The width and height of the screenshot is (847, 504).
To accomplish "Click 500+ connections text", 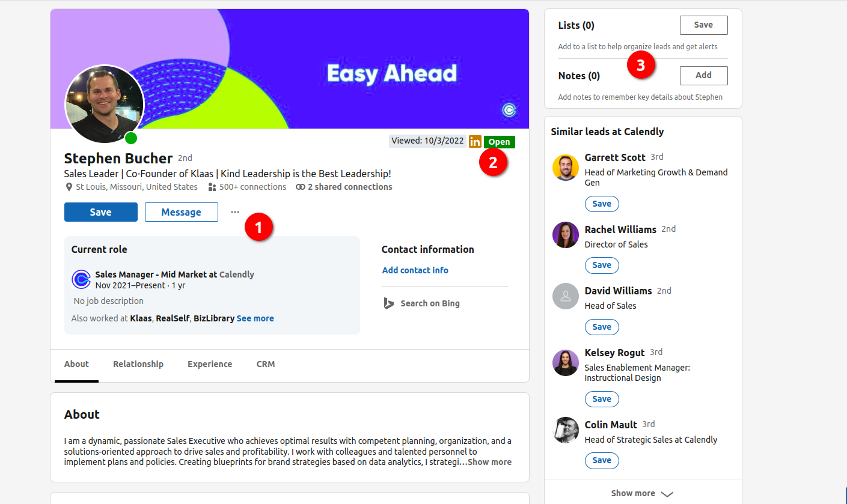I will pyautogui.click(x=252, y=187).
